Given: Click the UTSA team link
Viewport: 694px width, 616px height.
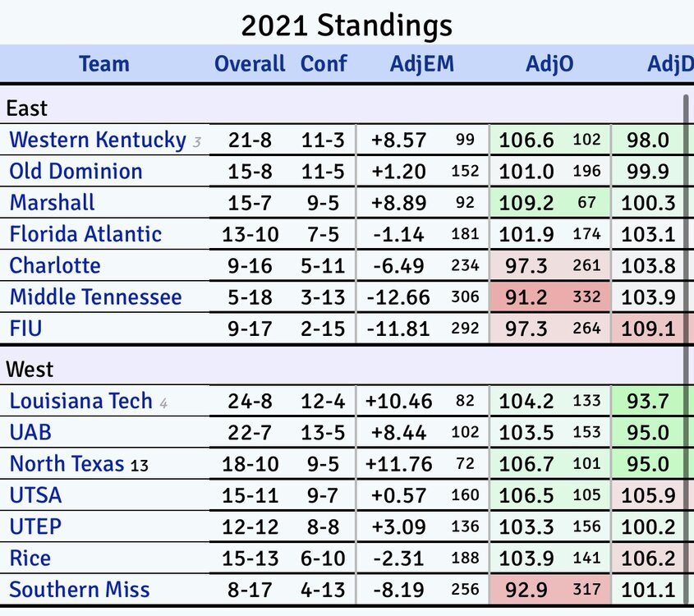Looking at the screenshot, I should click(x=35, y=495).
